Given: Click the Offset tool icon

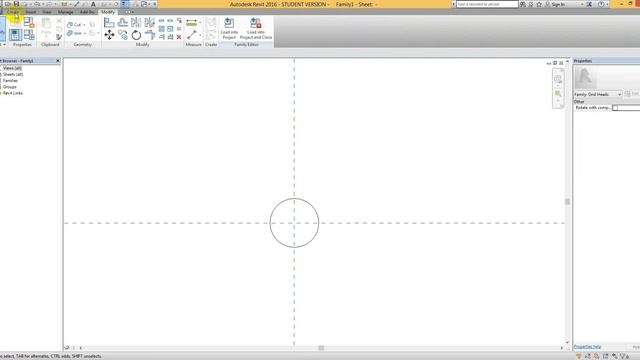Looking at the screenshot, I should click(123, 22).
